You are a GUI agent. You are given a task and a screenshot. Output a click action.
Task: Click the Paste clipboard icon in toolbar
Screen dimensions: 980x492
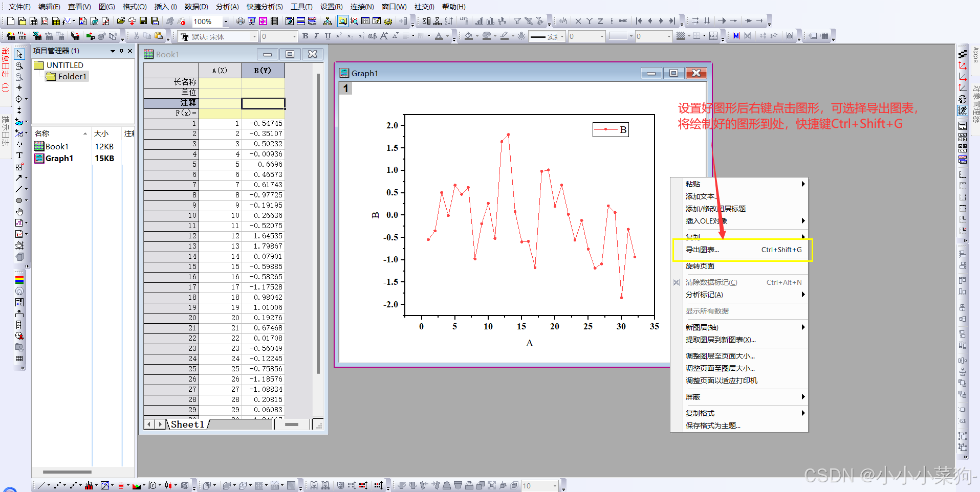pyautogui.click(x=159, y=36)
